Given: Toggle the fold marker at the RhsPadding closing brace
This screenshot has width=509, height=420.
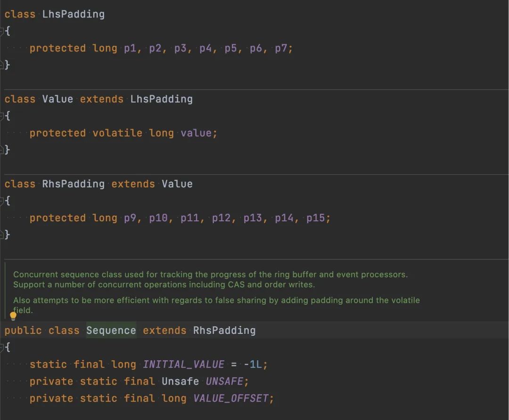Looking at the screenshot, I should click(1, 235).
